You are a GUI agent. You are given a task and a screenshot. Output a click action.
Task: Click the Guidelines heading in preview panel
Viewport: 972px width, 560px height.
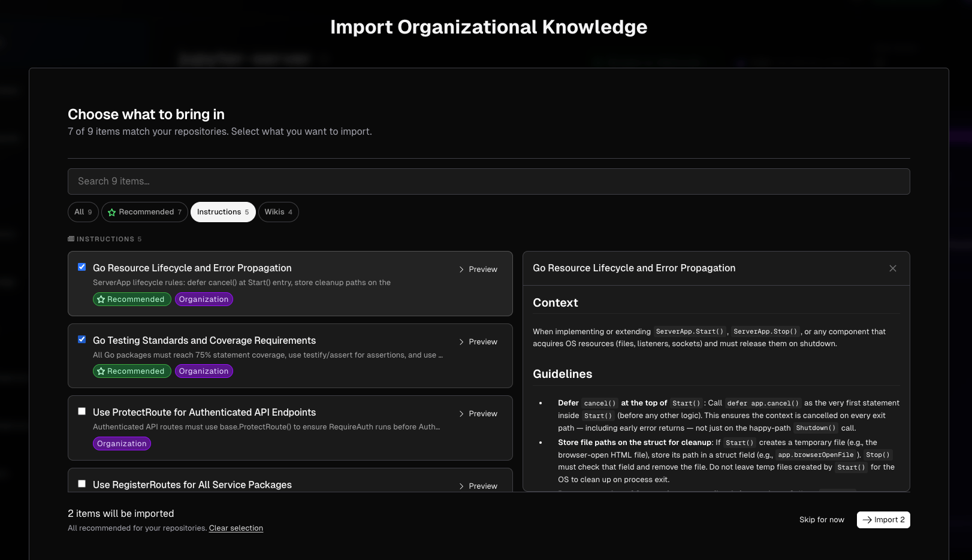(563, 374)
